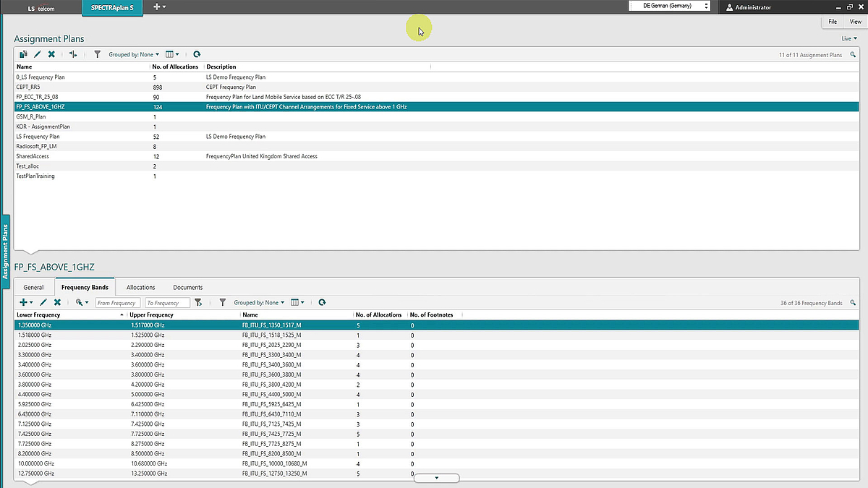The image size is (868, 488).
Task: Select the KOR - AssignmentPlan row
Action: pyautogui.click(x=436, y=127)
